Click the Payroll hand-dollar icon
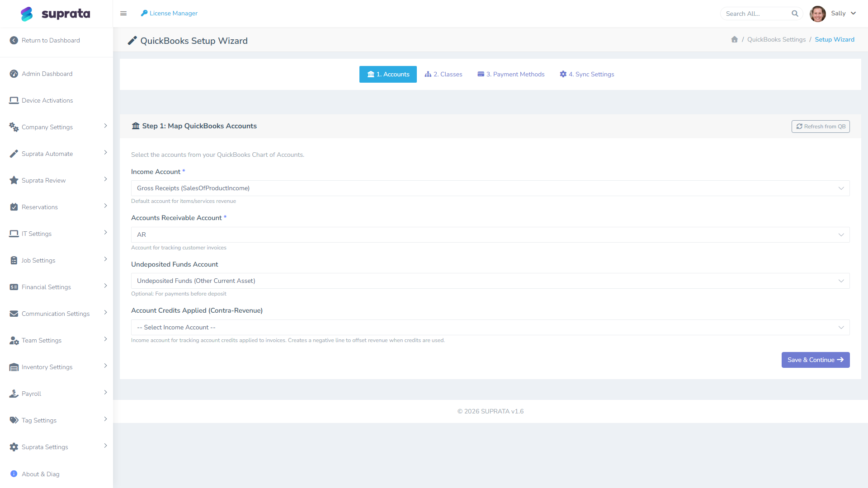The width and height of the screenshot is (868, 488). tap(14, 394)
